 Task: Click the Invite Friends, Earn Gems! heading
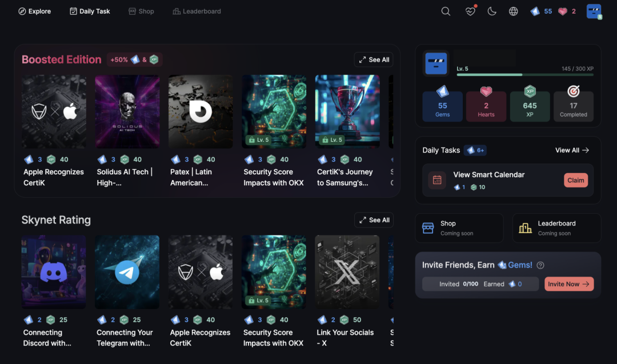click(x=477, y=265)
